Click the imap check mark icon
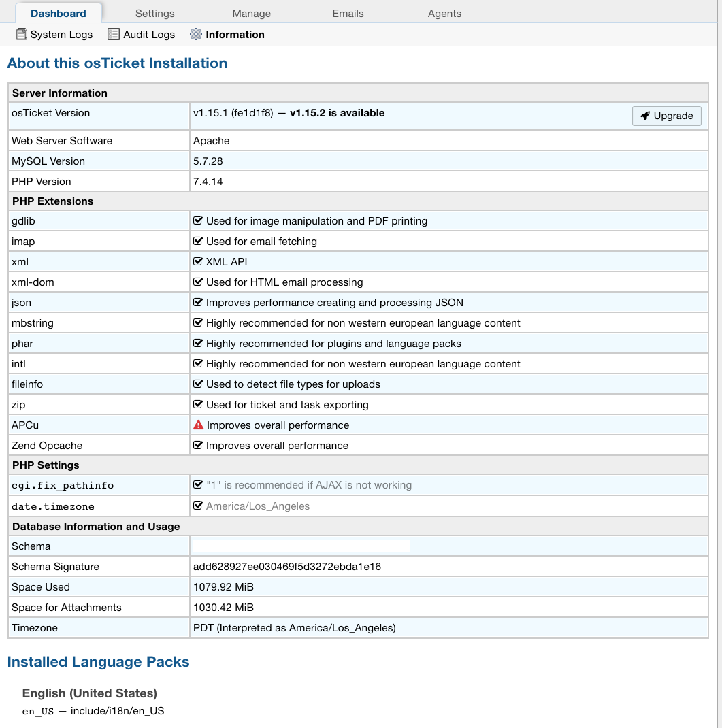This screenshot has width=722, height=728. (198, 241)
